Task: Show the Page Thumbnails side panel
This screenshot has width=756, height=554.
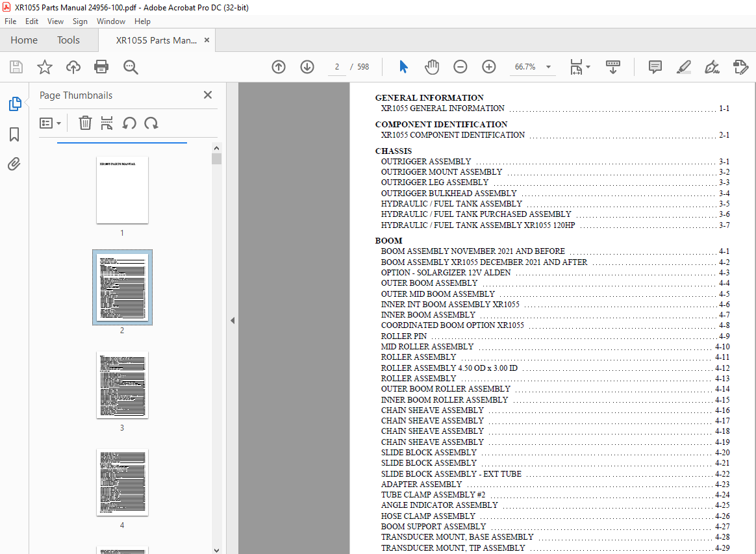Action: click(x=15, y=104)
